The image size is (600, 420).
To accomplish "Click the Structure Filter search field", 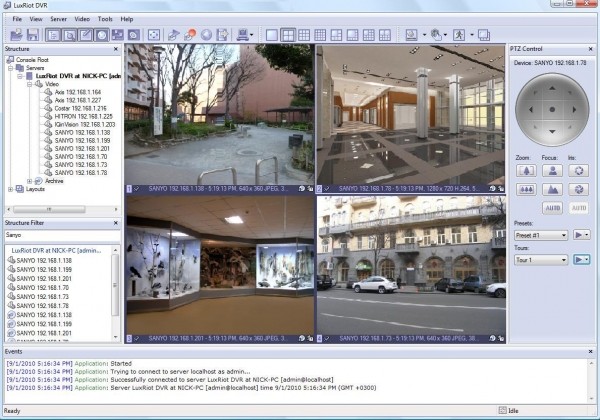I will (60, 235).
